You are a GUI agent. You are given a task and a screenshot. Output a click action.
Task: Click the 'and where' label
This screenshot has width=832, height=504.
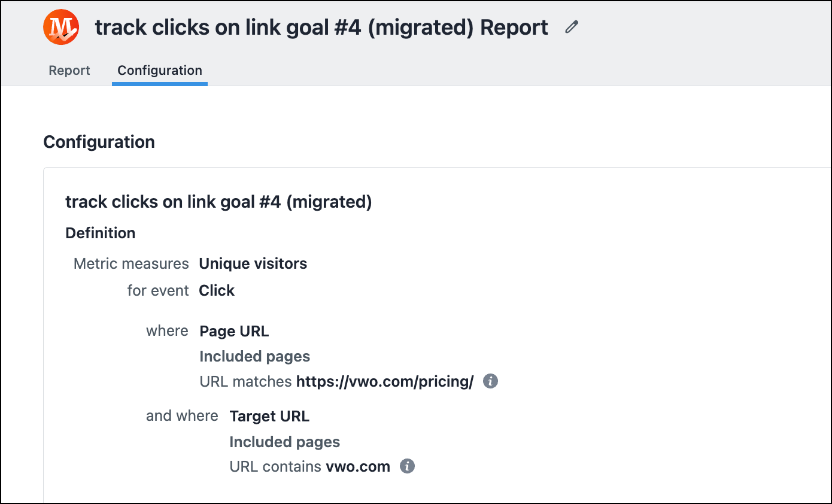point(182,416)
